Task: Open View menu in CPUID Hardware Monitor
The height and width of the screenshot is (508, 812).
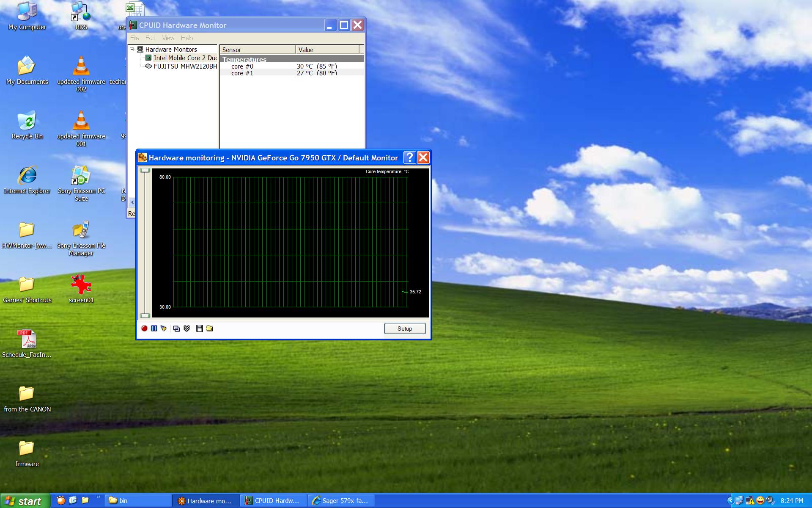Action: pyautogui.click(x=168, y=38)
